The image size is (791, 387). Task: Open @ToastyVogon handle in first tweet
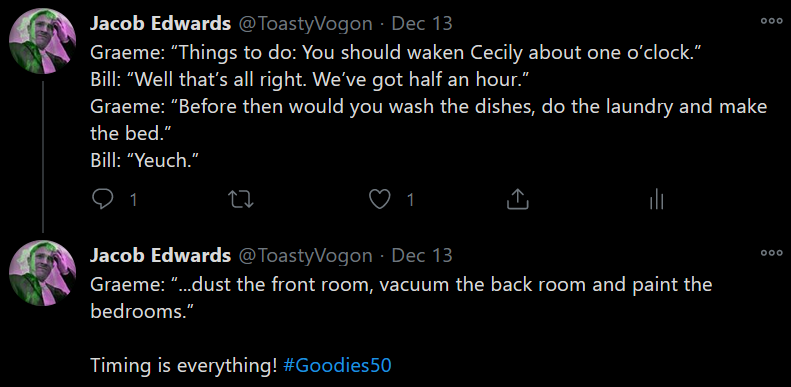point(305,24)
